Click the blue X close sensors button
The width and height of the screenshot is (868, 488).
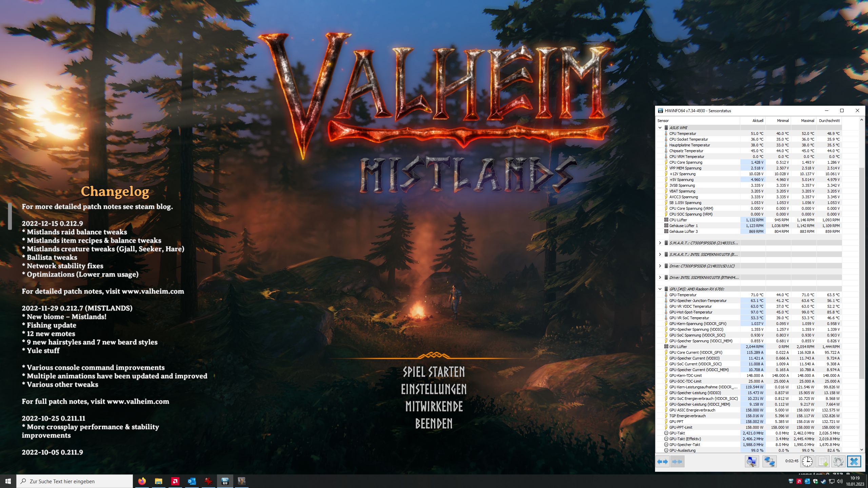click(x=854, y=462)
